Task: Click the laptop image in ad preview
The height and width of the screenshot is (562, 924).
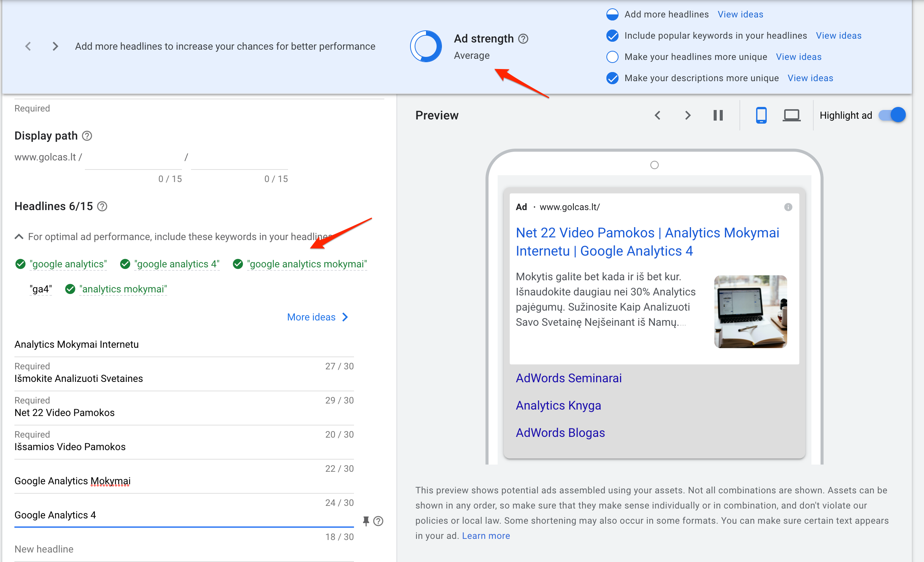Action: 750,312
